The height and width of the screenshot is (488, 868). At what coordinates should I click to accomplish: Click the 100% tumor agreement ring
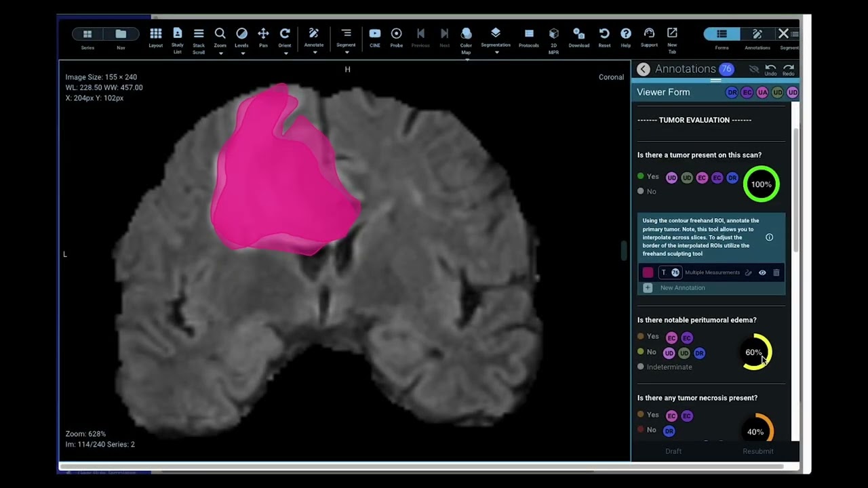761,184
